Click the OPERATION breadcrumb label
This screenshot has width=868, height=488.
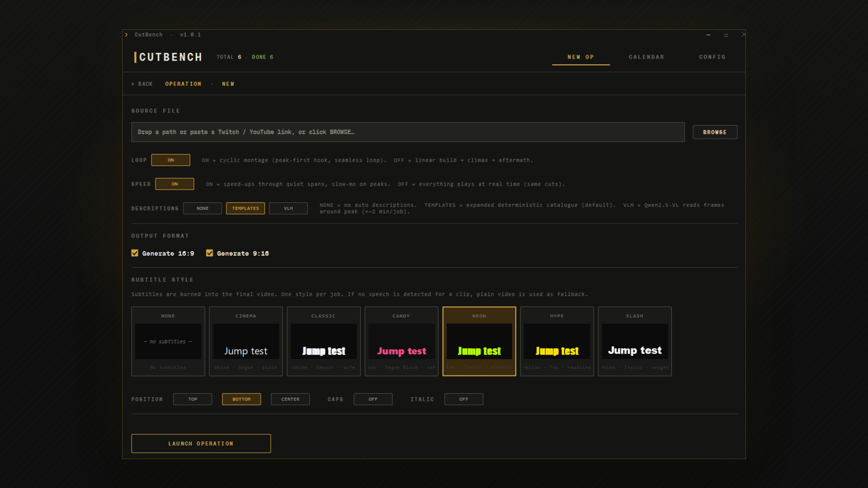(x=183, y=84)
